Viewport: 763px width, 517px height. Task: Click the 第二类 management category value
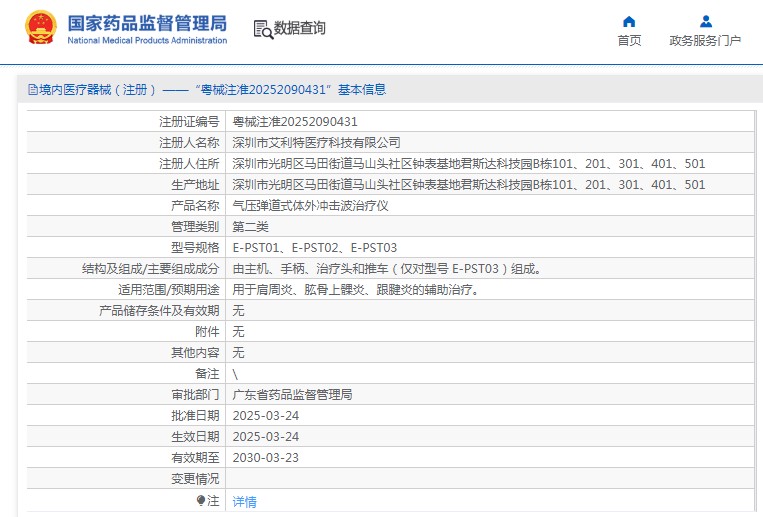(x=251, y=226)
